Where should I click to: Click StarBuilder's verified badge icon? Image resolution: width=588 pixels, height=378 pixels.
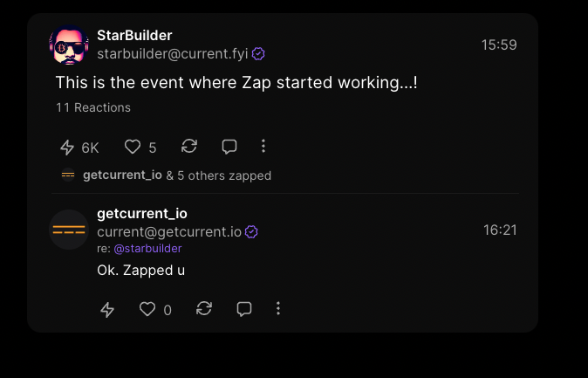258,54
